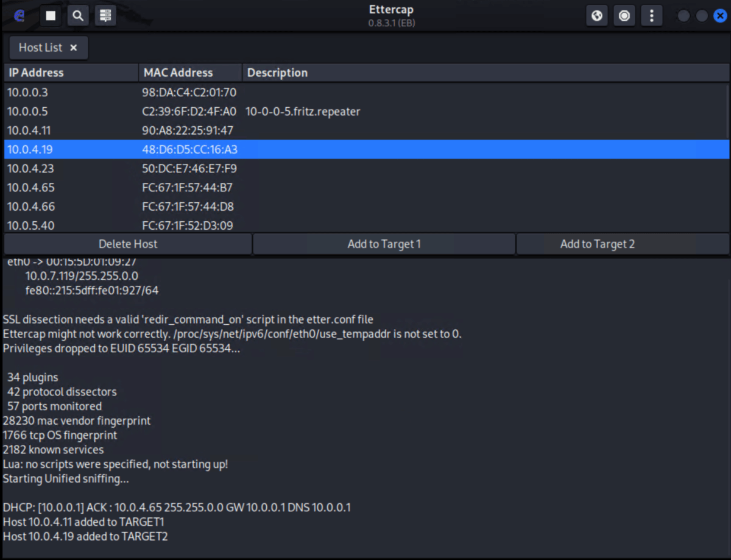731x560 pixels.
Task: Select the Host List tab
Action: point(40,48)
